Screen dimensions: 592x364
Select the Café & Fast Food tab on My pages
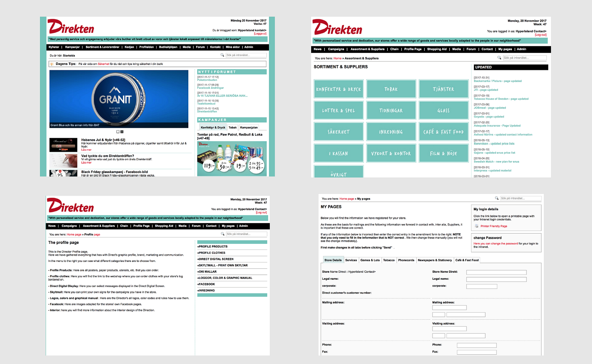pyautogui.click(x=467, y=260)
